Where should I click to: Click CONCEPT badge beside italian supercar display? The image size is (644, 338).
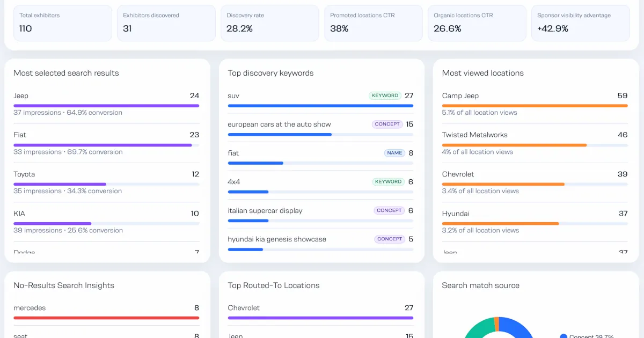(389, 210)
